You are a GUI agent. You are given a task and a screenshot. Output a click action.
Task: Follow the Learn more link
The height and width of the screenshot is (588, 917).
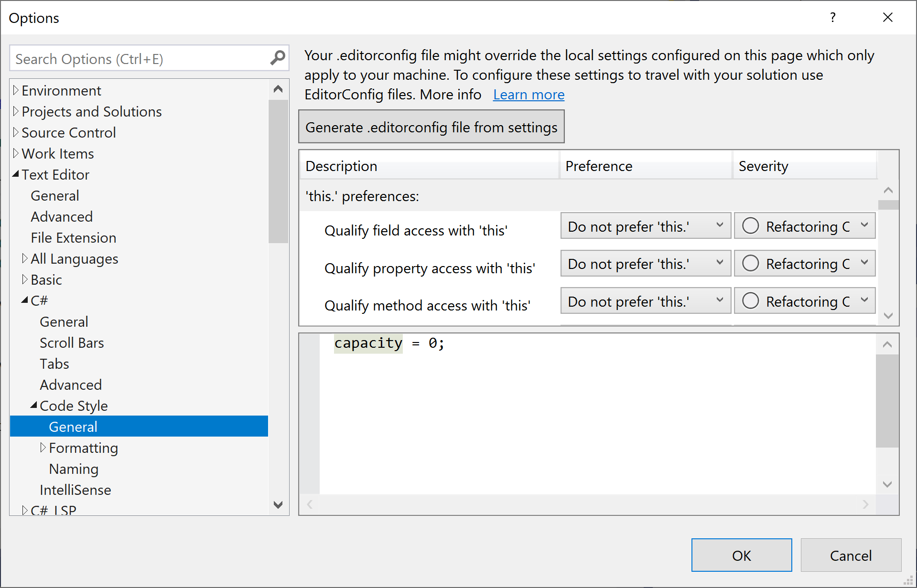pyautogui.click(x=528, y=95)
